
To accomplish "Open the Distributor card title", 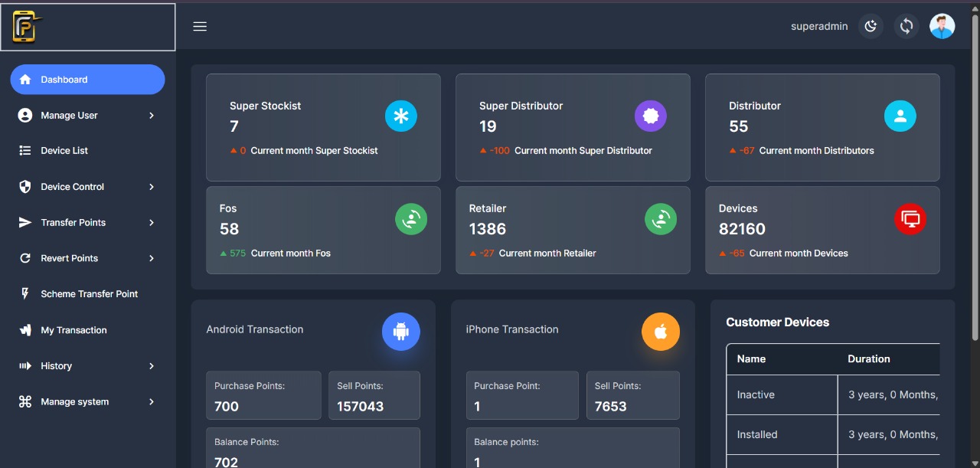I will tap(755, 106).
